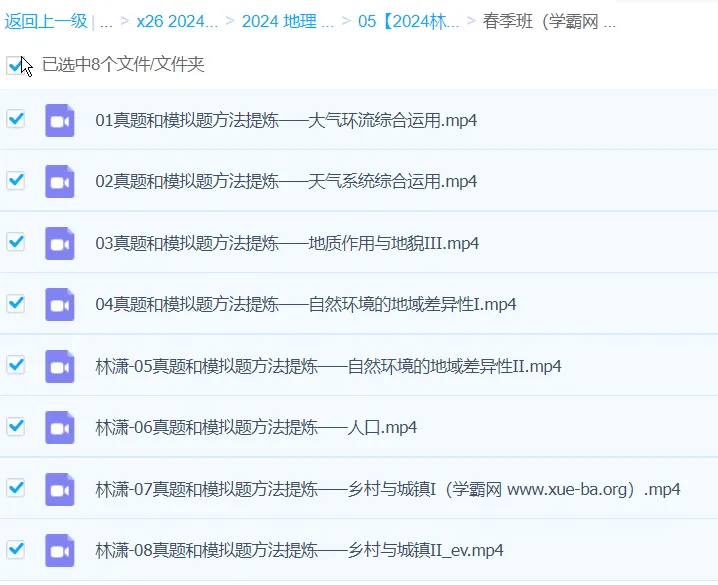Uncheck the 林潇-07 乡村与城镇I file checkbox

click(x=16, y=488)
